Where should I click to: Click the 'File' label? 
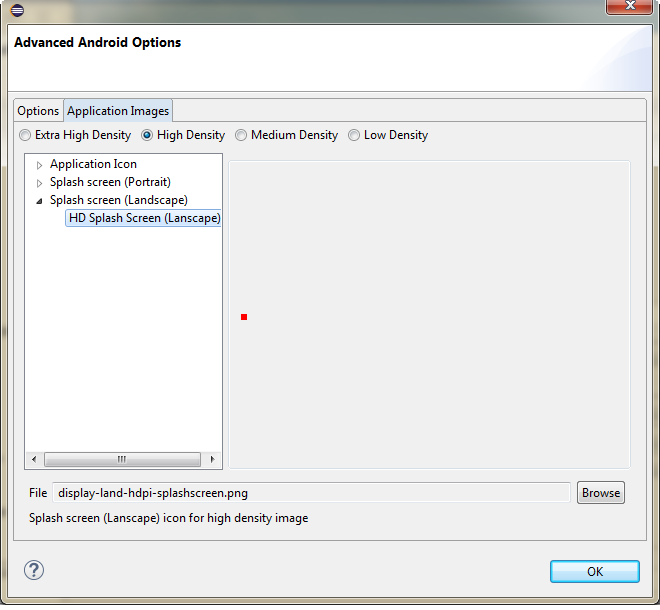tap(38, 493)
